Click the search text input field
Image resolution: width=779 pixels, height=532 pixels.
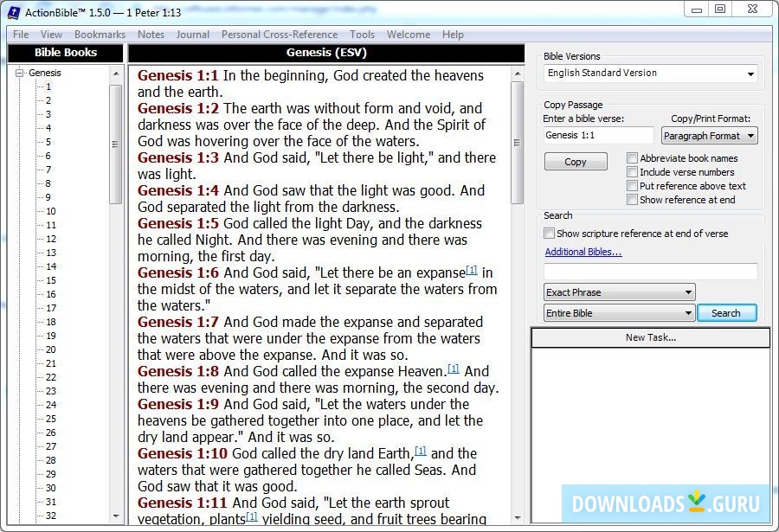click(x=650, y=272)
